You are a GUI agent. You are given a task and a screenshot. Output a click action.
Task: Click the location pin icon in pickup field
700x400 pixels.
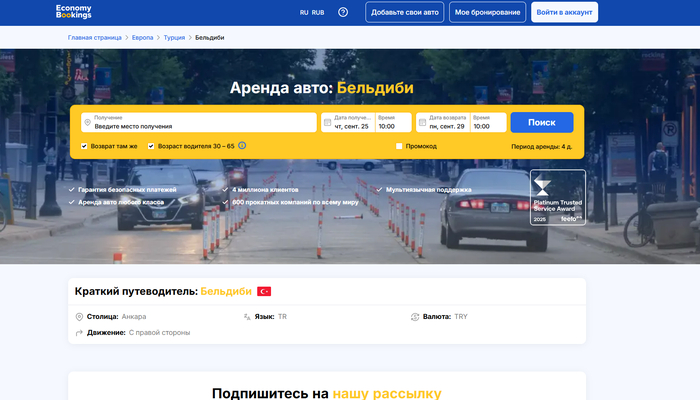[88, 122]
